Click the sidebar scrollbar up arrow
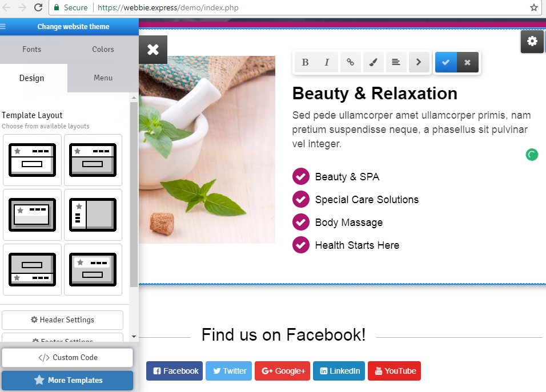This screenshot has width=546, height=392. [134, 98]
